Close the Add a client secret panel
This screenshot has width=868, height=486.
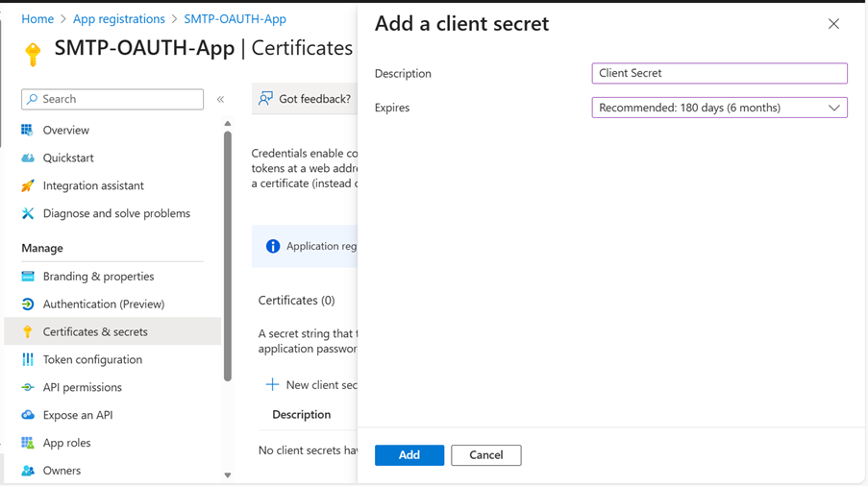tap(833, 24)
